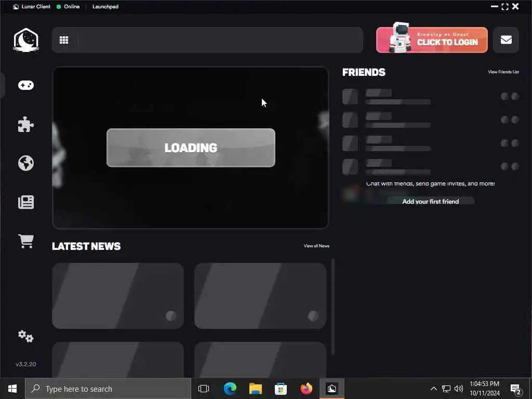This screenshot has width=532, height=399.
Task: Open the mods puzzle piece section
Action: [26, 125]
